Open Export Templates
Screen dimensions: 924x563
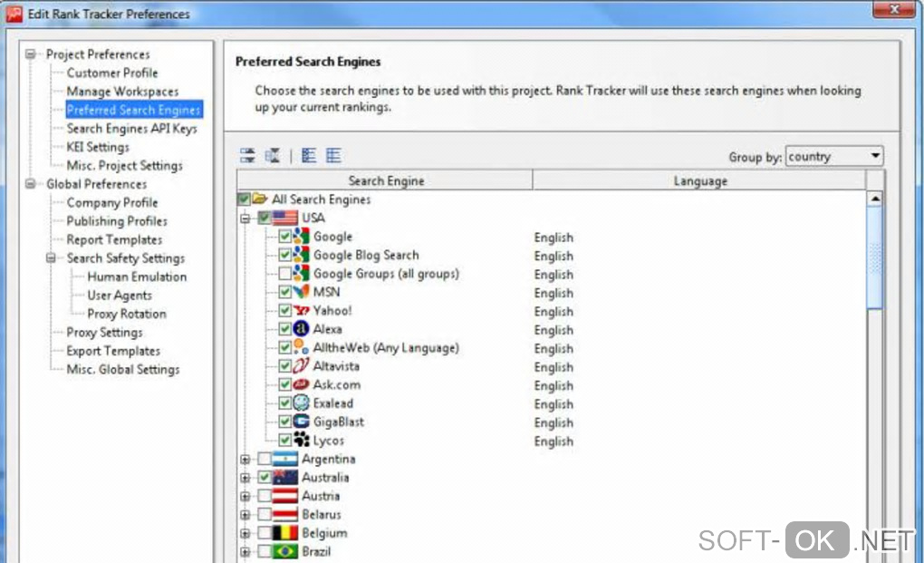click(113, 351)
